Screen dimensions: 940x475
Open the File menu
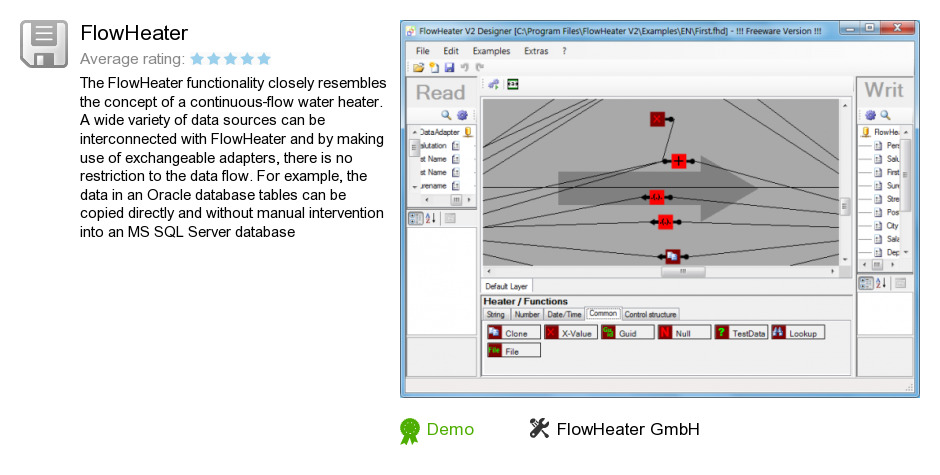click(x=423, y=51)
